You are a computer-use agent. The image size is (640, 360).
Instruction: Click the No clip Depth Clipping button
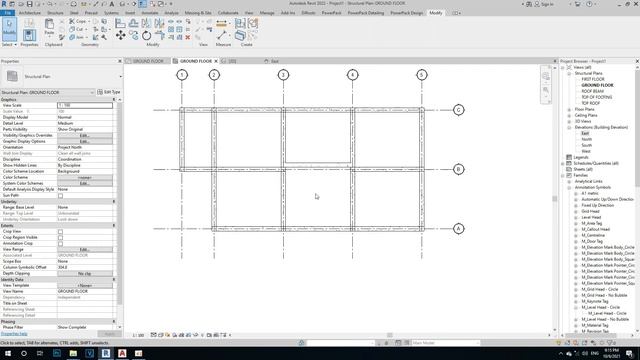(85, 273)
